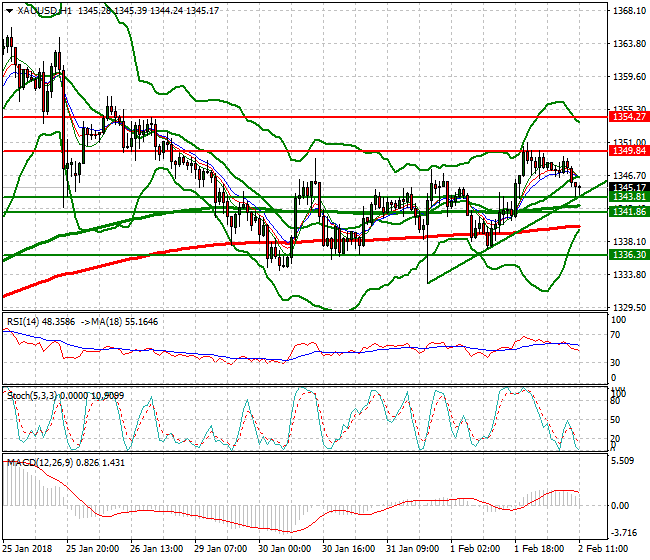Screen dimensions: 650x560
Task: Click the 1329.50 price scale value
Action: pyautogui.click(x=629, y=308)
